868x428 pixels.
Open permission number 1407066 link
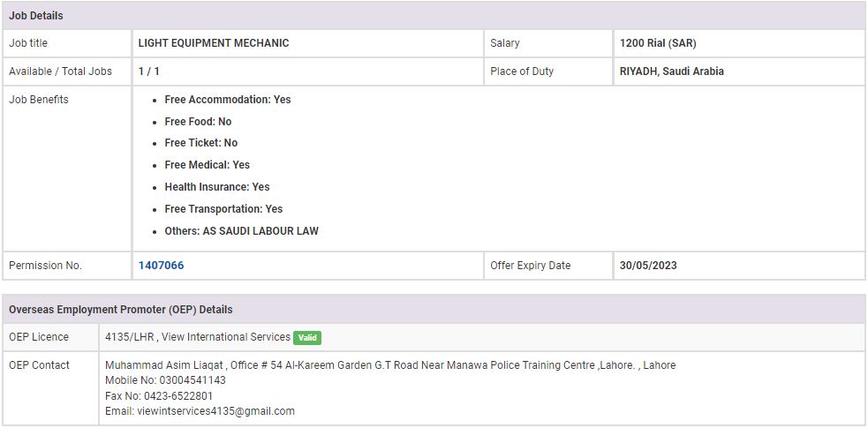(161, 266)
